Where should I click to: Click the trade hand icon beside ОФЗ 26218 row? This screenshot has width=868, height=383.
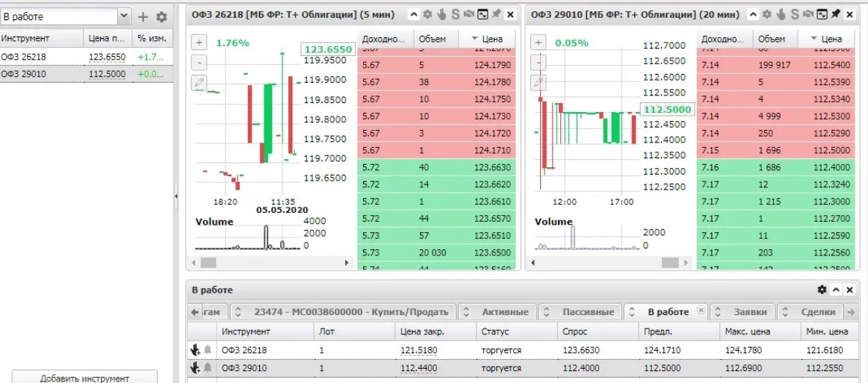(x=196, y=349)
